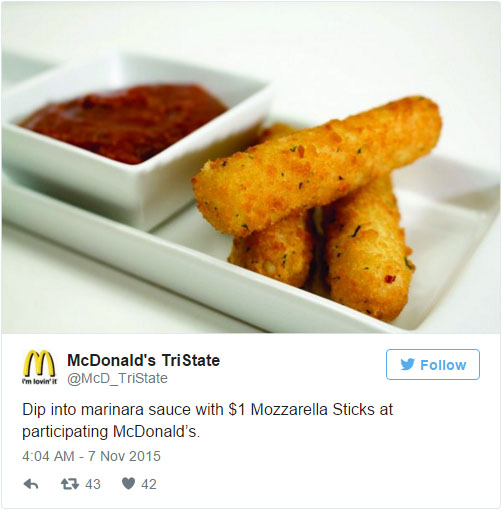Open the McDonald's TriState display name

pyautogui.click(x=143, y=360)
